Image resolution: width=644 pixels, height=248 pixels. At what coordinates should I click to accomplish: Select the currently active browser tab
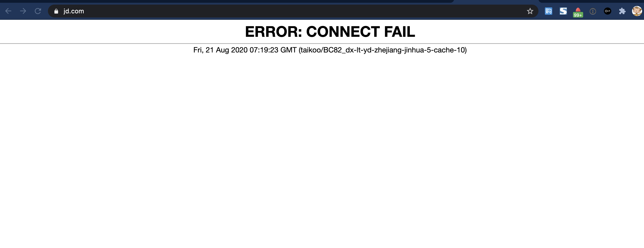point(496,1)
